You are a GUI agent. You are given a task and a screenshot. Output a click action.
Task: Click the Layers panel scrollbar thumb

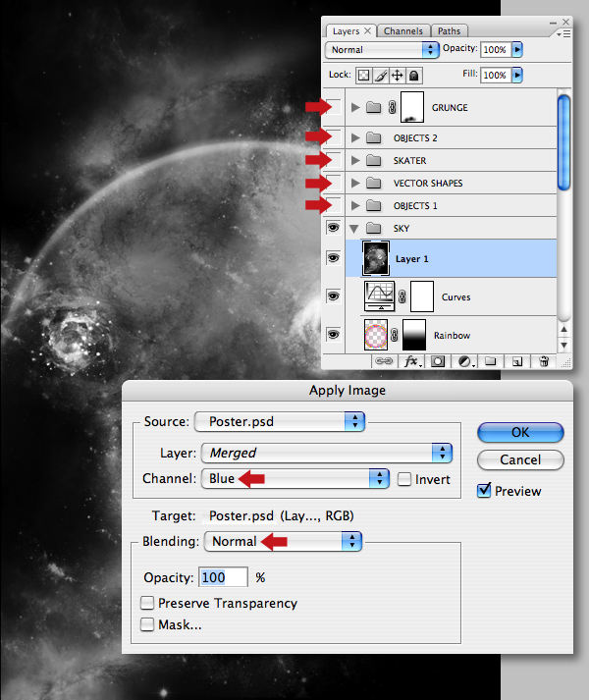click(564, 142)
